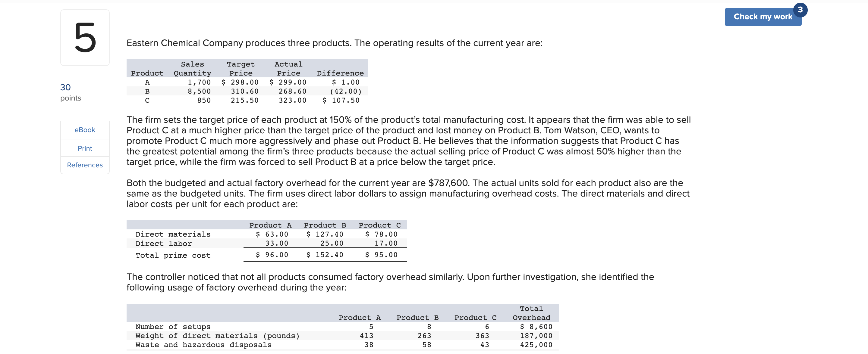Select direct materials $ 63.00 for Product A

point(272,234)
